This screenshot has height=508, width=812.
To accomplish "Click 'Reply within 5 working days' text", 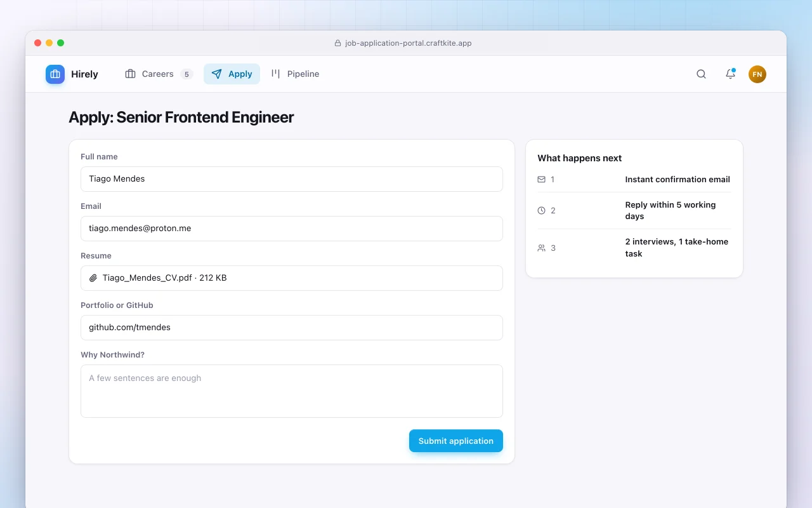I will point(671,211).
